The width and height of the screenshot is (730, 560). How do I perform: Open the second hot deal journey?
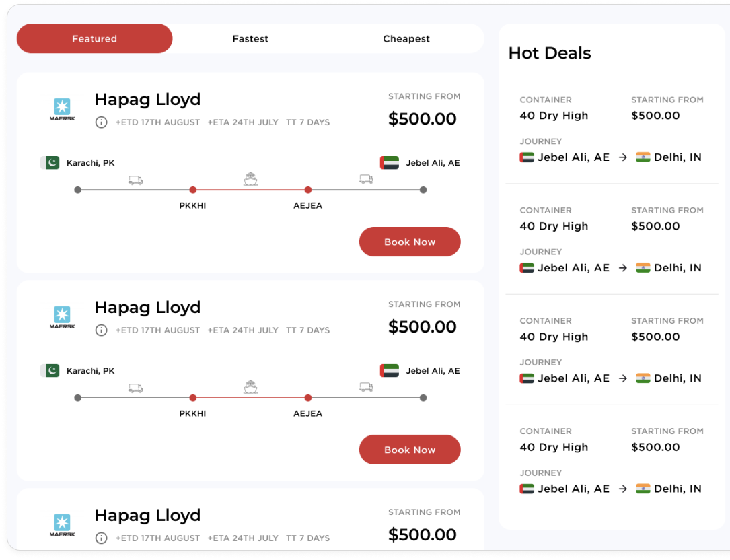610,268
